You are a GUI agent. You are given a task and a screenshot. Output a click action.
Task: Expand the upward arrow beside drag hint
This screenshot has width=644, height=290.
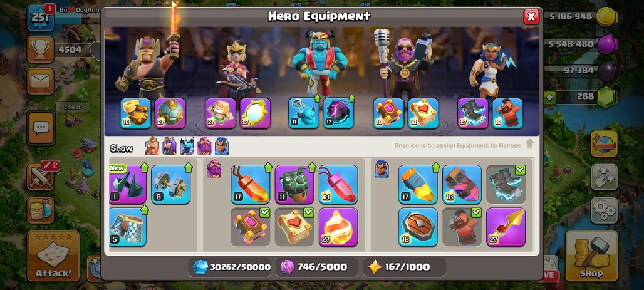click(529, 144)
